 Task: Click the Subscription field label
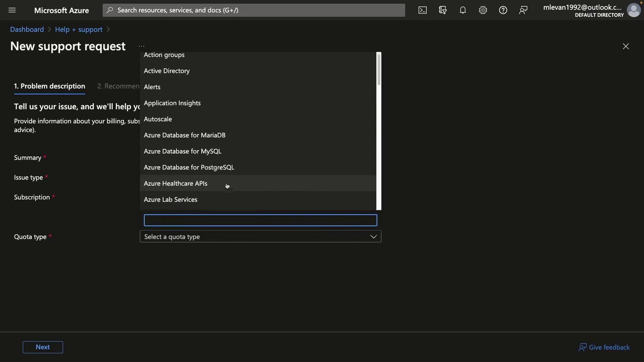tap(32, 197)
